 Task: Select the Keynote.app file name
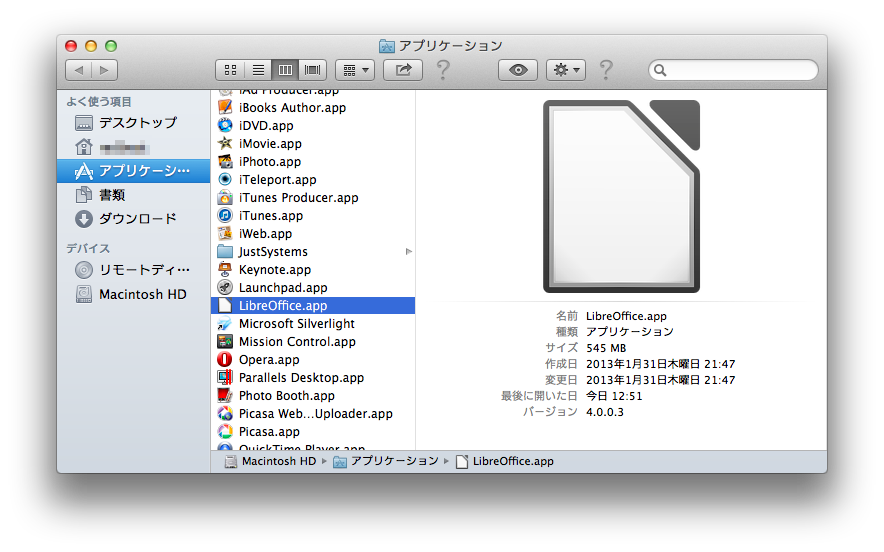point(275,270)
